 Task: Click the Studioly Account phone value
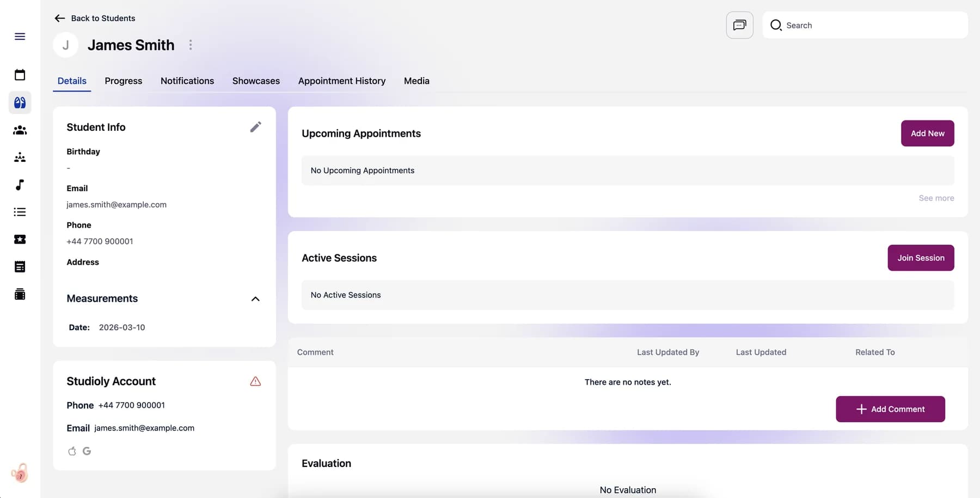(132, 405)
